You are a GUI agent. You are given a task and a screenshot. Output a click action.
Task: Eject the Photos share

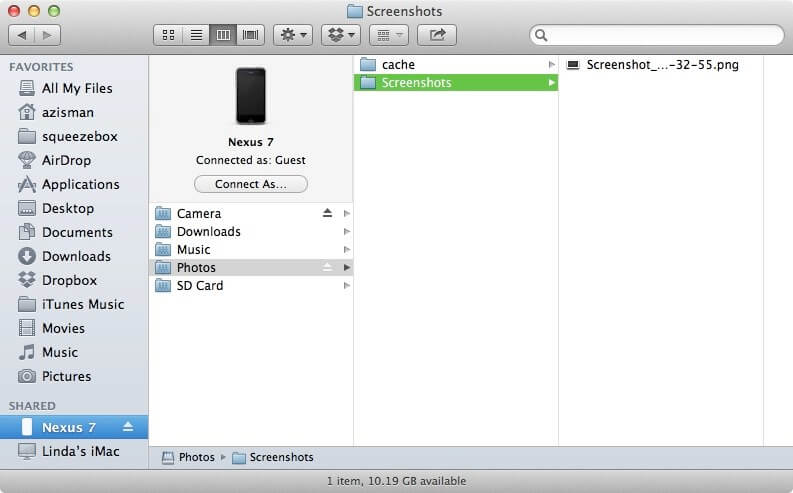click(x=327, y=267)
